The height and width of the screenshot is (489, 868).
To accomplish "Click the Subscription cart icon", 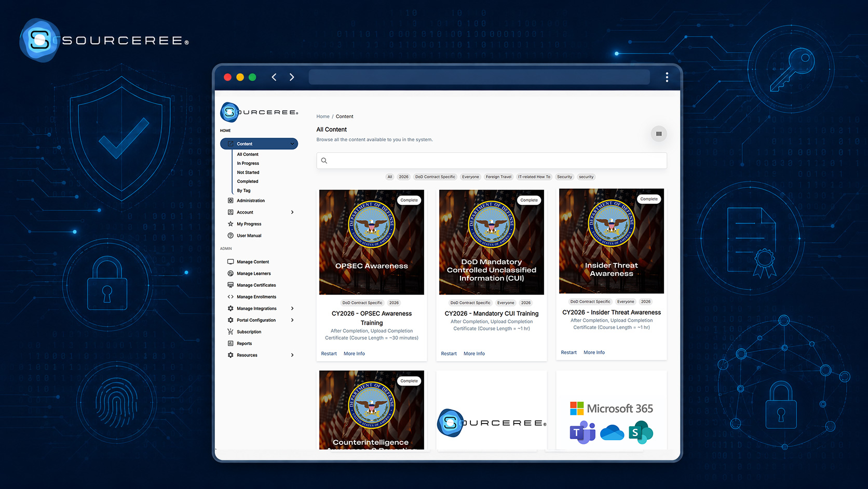I will 230,332.
